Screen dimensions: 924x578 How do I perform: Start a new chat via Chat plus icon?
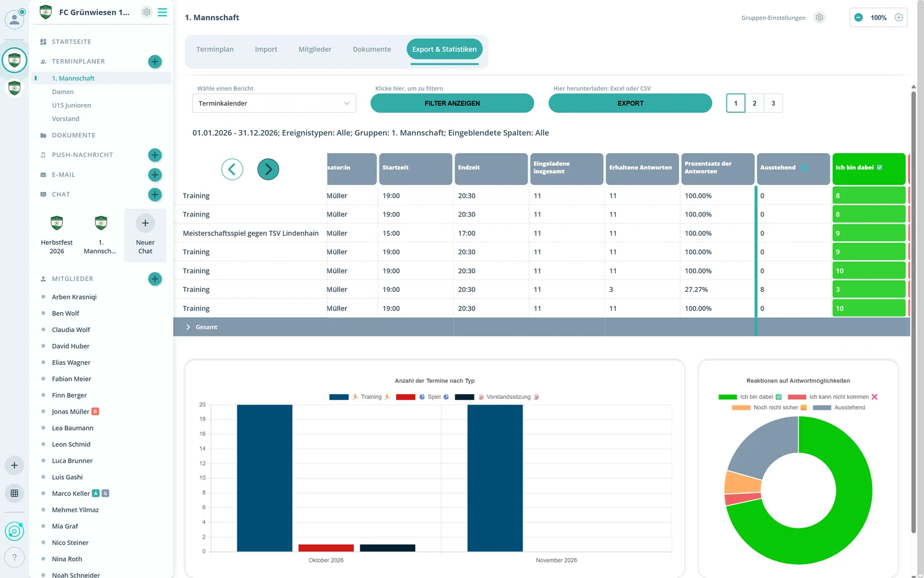[x=155, y=194]
